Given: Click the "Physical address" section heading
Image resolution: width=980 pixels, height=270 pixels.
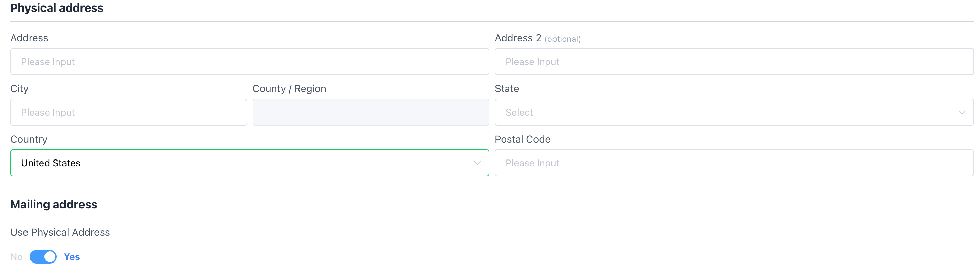Looking at the screenshot, I should [x=57, y=8].
